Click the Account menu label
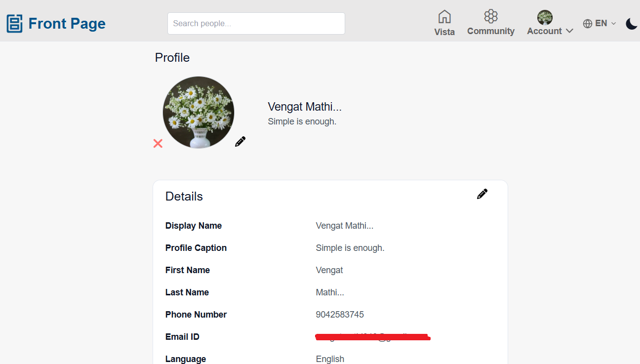Image resolution: width=640 pixels, height=364 pixels. point(544,31)
